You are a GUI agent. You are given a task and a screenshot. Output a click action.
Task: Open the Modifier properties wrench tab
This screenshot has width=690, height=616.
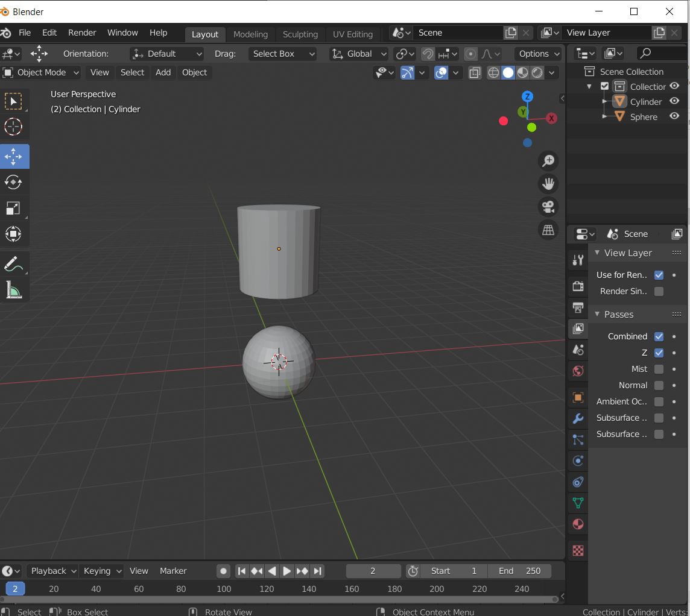(x=578, y=419)
